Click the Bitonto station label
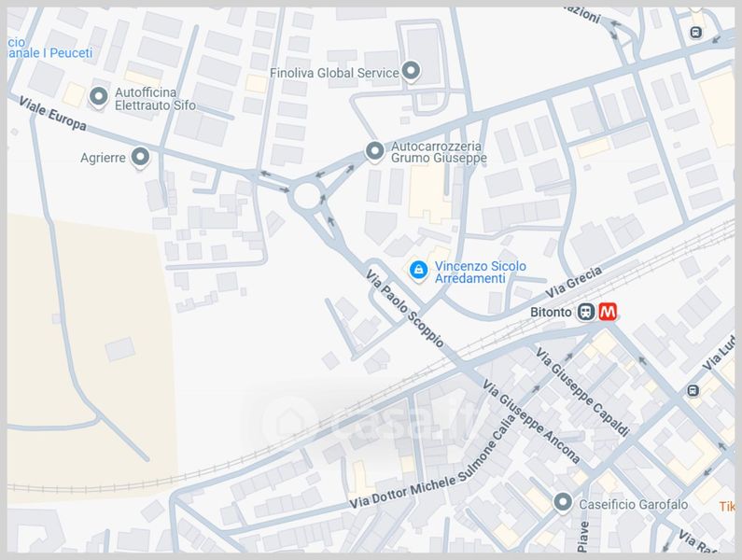The height and width of the screenshot is (560, 742). point(551,313)
